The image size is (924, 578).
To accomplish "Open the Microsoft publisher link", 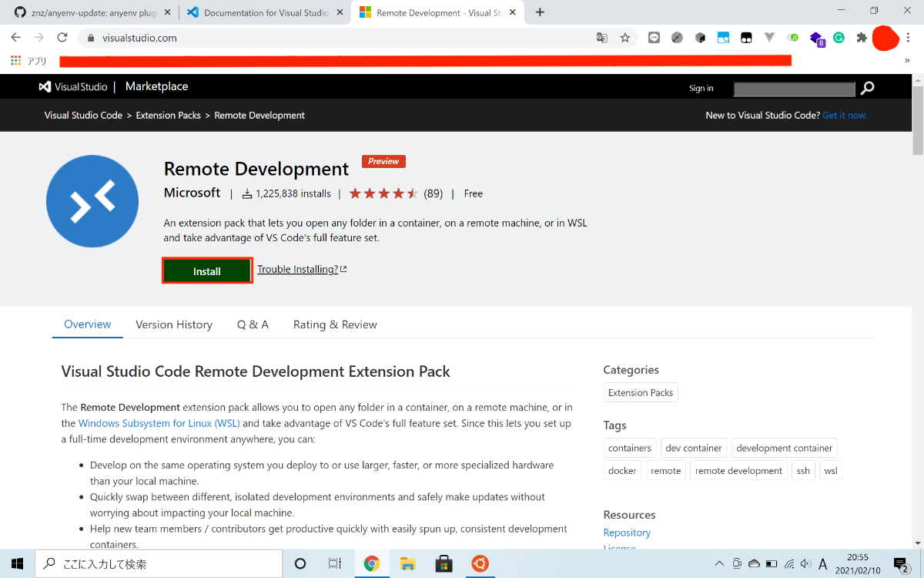I will coord(192,193).
